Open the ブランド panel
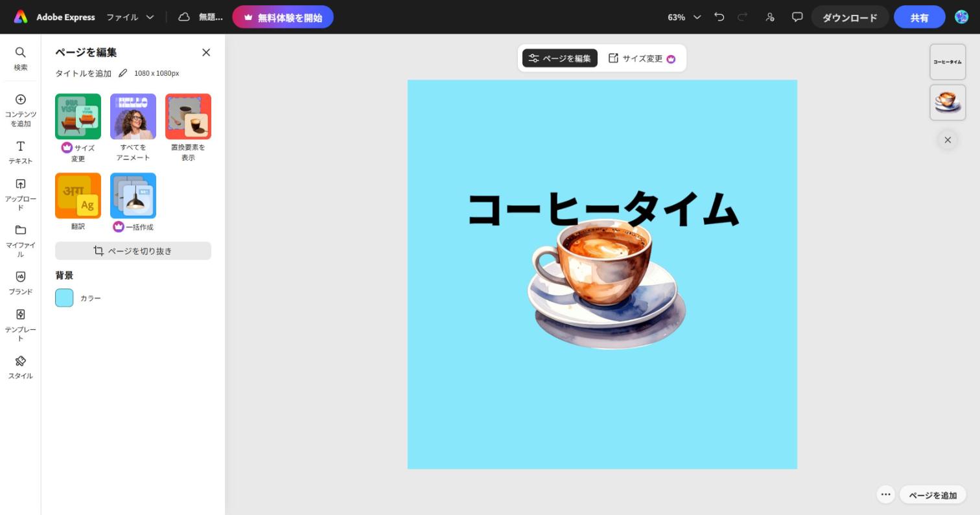The height and width of the screenshot is (515, 980). [21, 283]
